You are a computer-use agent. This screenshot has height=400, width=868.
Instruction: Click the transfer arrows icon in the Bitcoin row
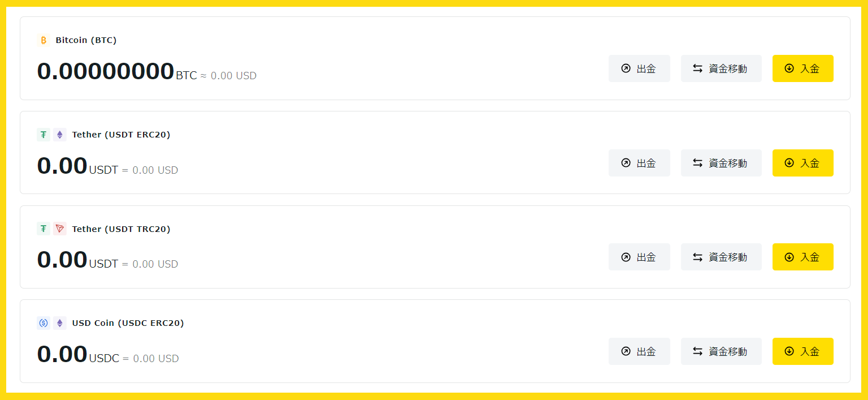click(698, 68)
